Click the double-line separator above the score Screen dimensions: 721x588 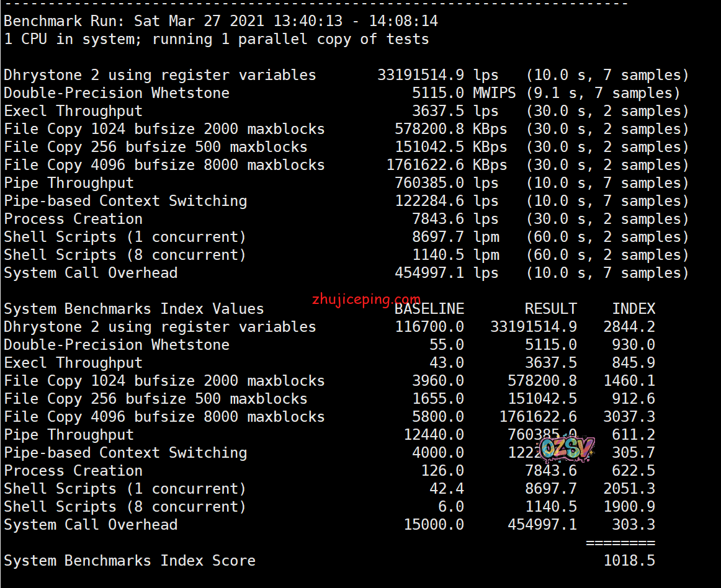620,543
